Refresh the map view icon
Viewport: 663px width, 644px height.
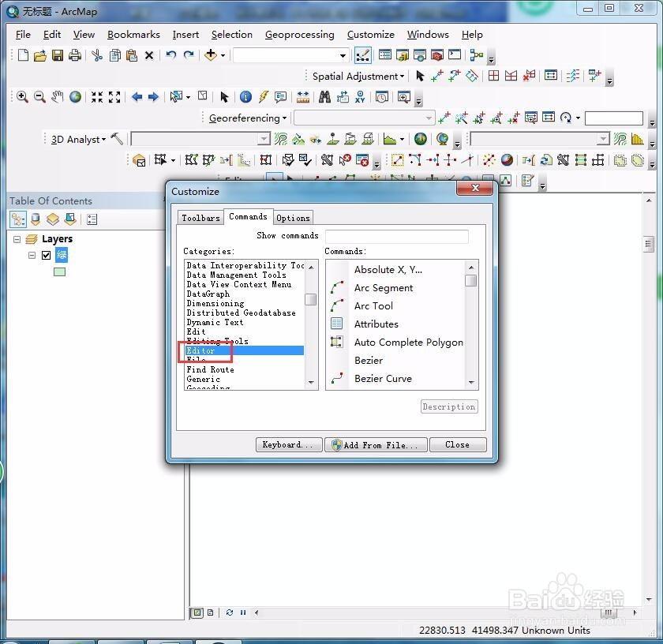click(229, 612)
